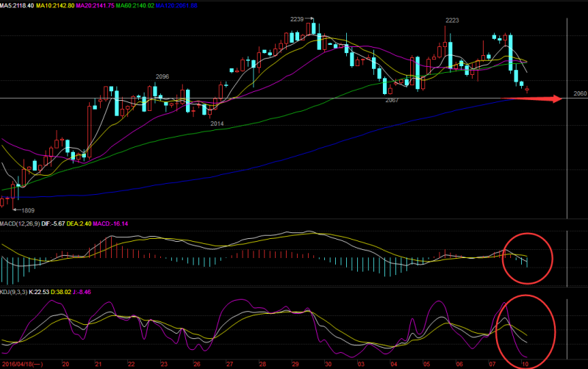Click the 1809 low price marker
This screenshot has height=369, width=588.
[x=28, y=210]
